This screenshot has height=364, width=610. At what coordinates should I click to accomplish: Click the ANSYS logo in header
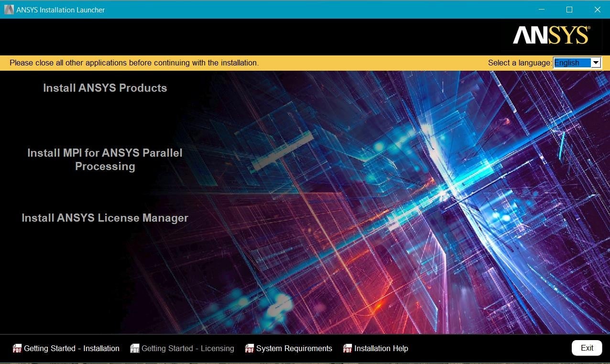552,35
